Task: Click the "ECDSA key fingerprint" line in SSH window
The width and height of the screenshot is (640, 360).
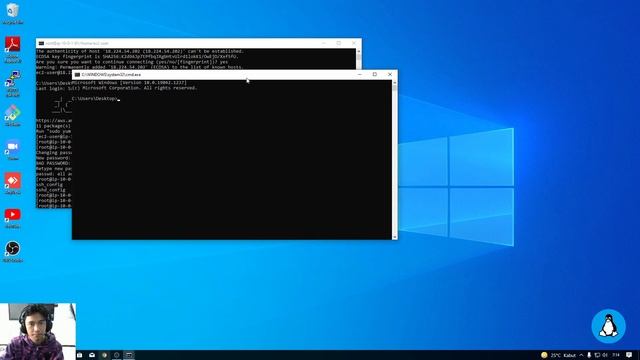Action: click(x=137, y=57)
